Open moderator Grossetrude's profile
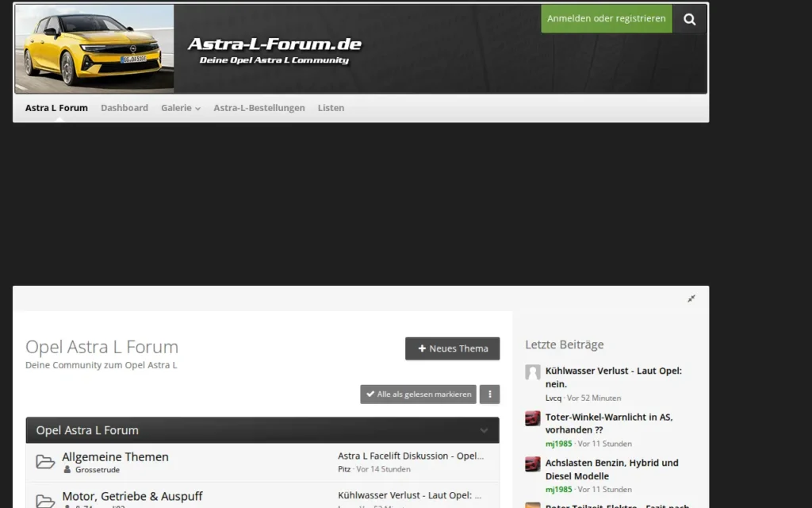The height and width of the screenshot is (508, 812). [x=98, y=470]
